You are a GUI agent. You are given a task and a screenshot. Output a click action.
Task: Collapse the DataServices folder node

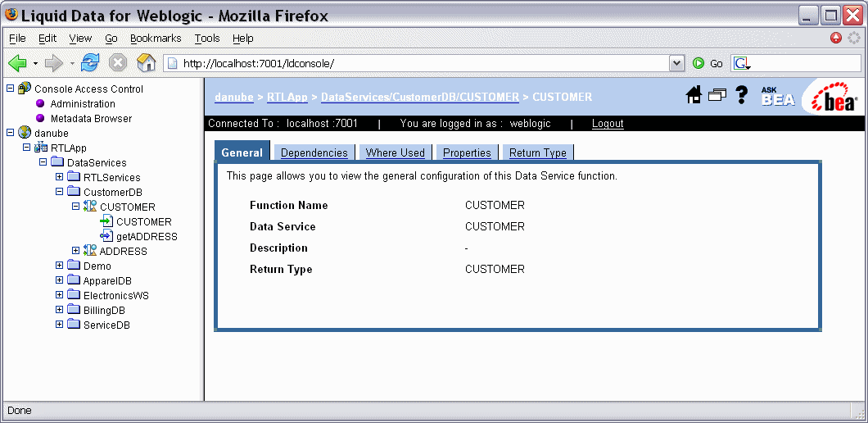43,162
